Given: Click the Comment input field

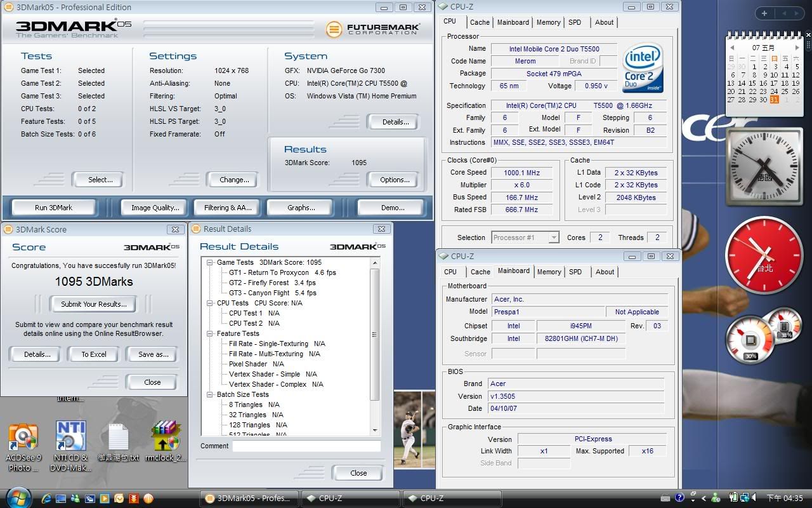Looking at the screenshot, I should [306, 446].
